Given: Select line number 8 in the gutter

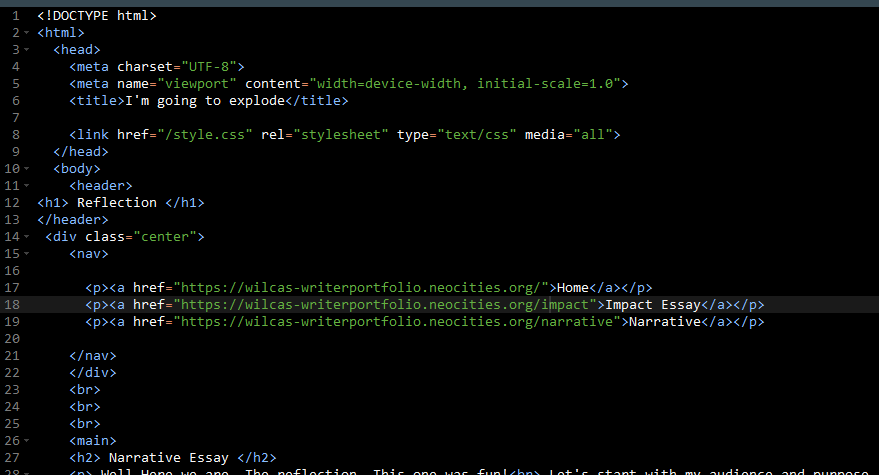Looking at the screenshot, I should (x=15, y=135).
